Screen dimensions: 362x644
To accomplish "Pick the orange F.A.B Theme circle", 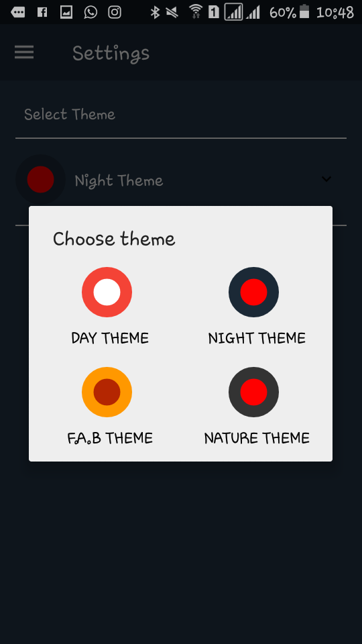I will tap(107, 392).
